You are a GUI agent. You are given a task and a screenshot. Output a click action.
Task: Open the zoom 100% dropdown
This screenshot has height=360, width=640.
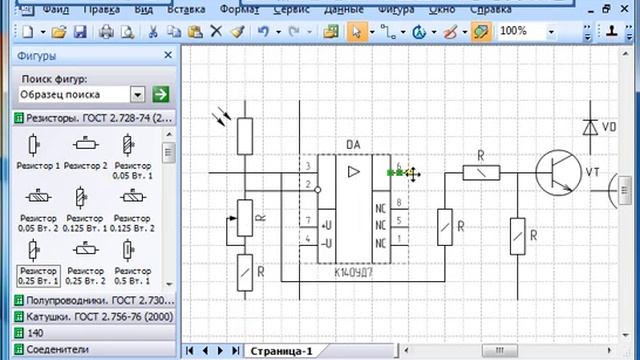(551, 32)
